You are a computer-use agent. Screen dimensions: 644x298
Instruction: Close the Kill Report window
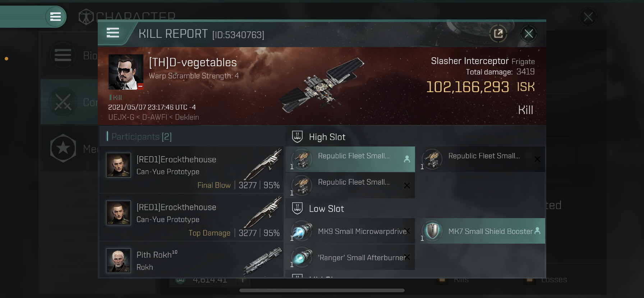(x=529, y=34)
